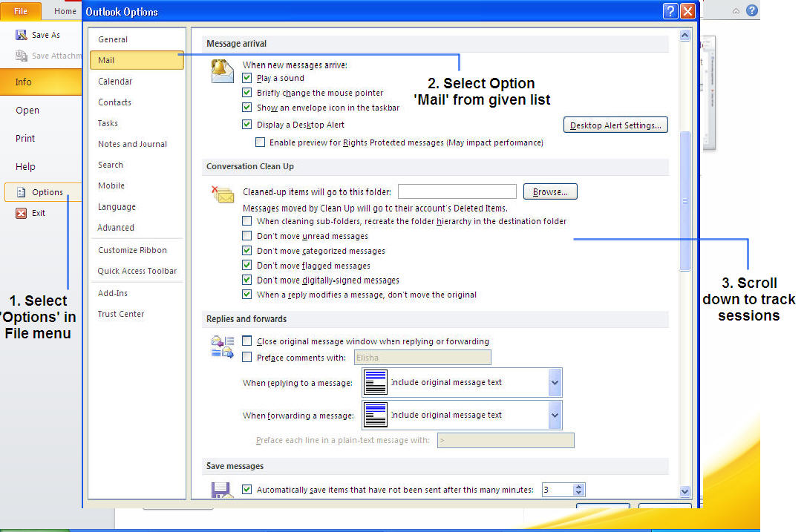The image size is (807, 532).
Task: Click the reply format preview thumbnail
Action: (x=376, y=382)
